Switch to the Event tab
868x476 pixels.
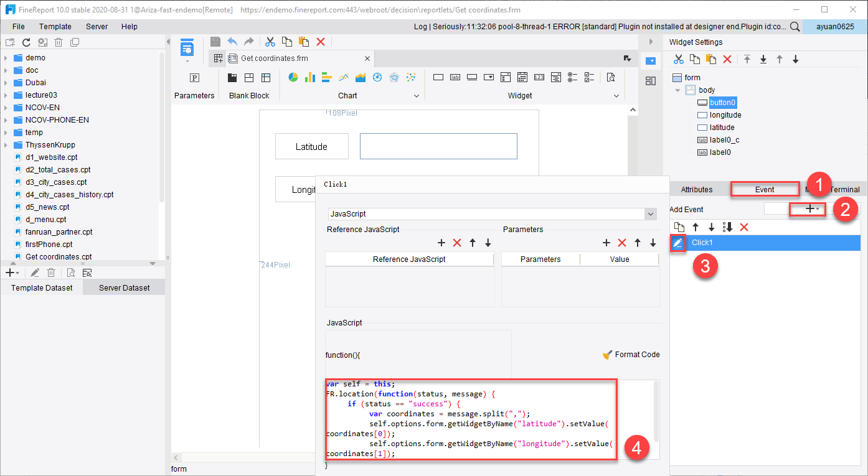765,190
